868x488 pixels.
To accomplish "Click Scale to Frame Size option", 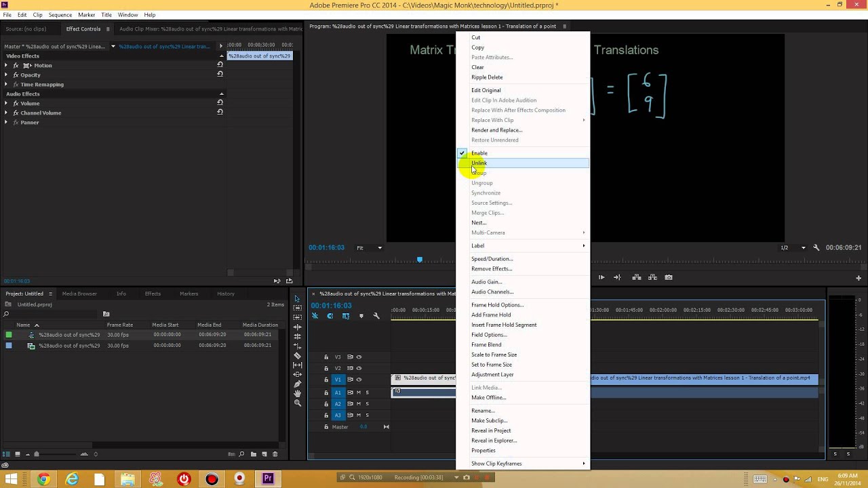I will pyautogui.click(x=523, y=354).
